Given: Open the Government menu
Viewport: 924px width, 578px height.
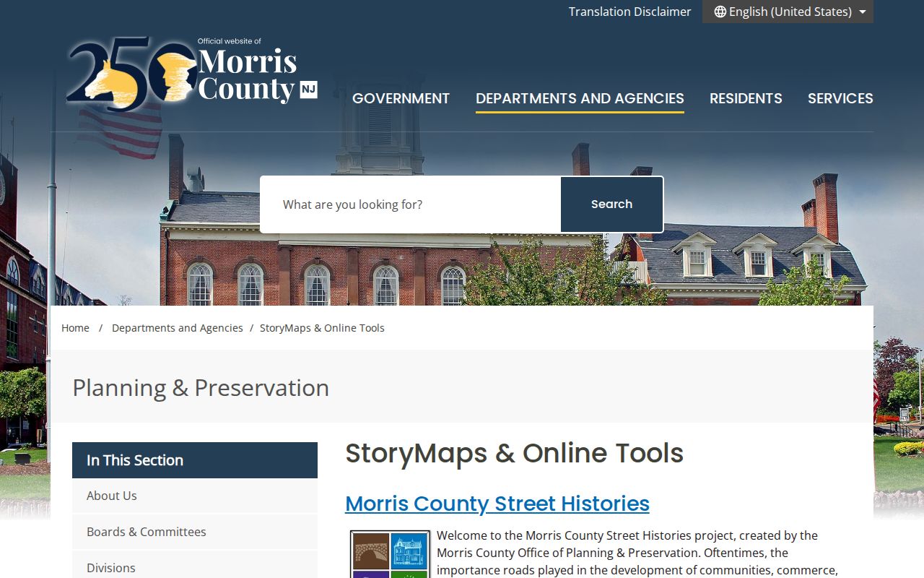Looking at the screenshot, I should [401, 98].
